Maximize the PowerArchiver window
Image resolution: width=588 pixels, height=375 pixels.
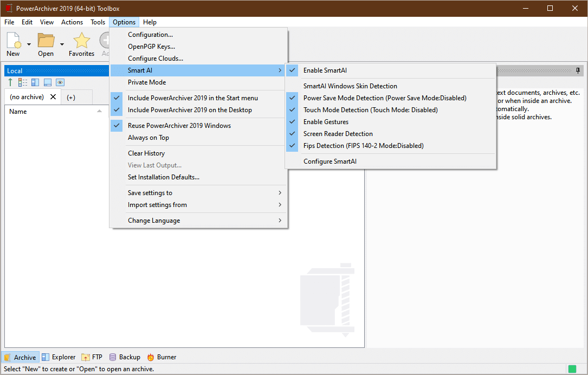coord(550,8)
